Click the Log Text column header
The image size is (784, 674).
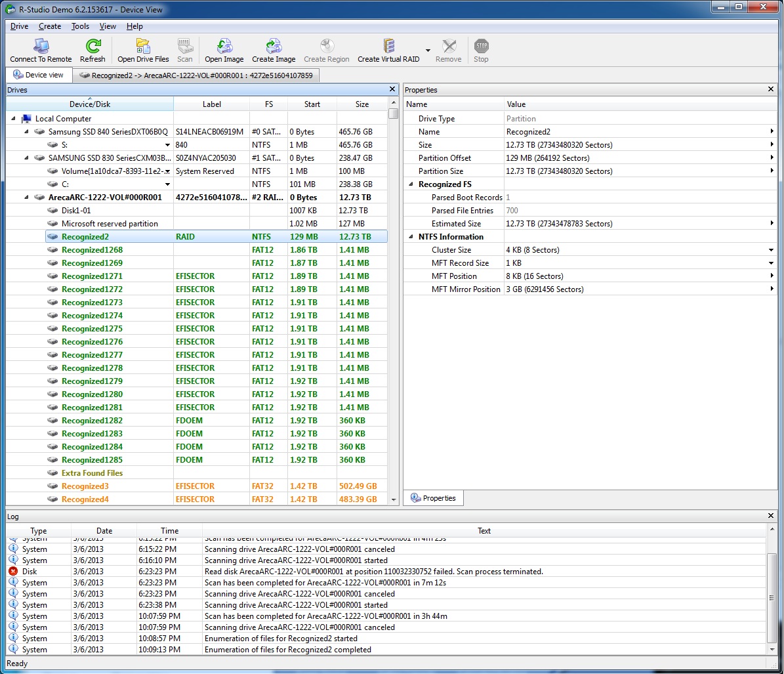[x=484, y=530]
